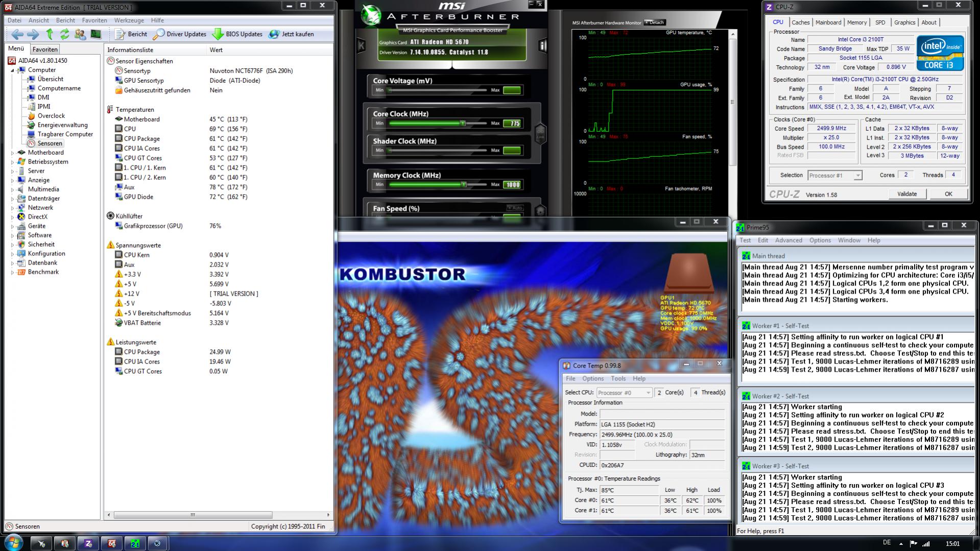Switch to the Caches tab in CPU-Z
980x551 pixels.
800,22
